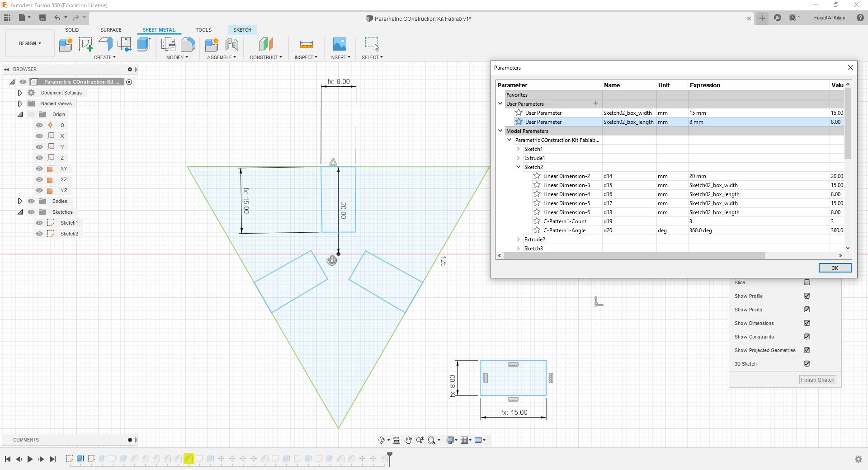Collapse Sketch2 in Parameters list
The height and width of the screenshot is (470, 868).
pyautogui.click(x=519, y=167)
